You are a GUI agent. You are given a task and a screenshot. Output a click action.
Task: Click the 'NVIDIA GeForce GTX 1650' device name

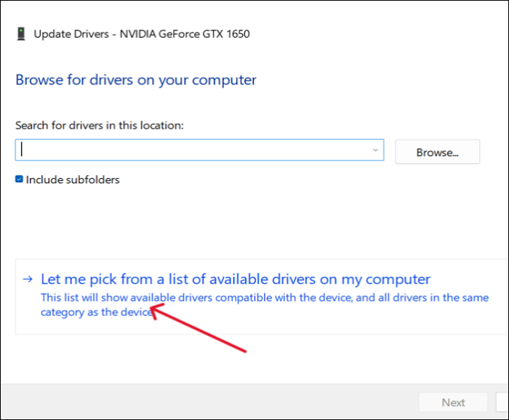click(x=184, y=34)
